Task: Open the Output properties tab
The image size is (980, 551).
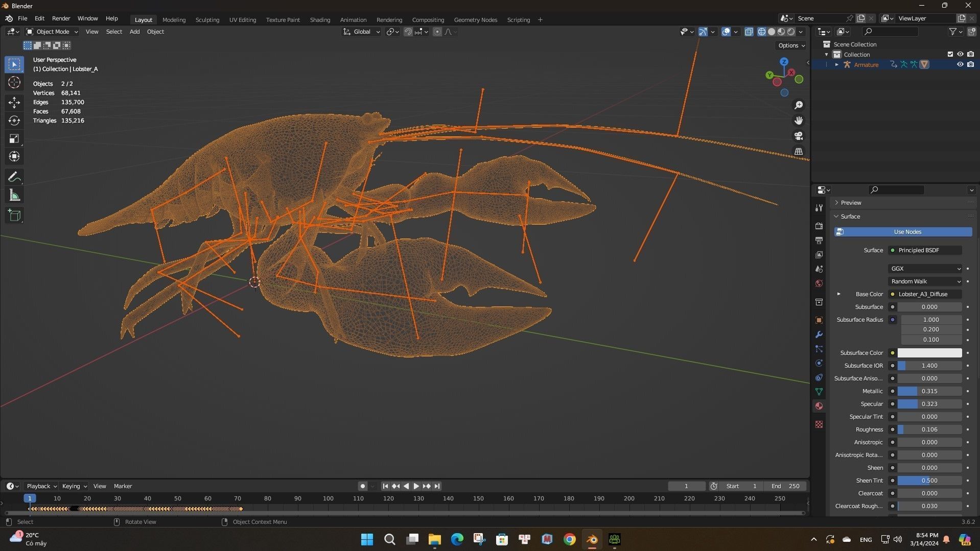Action: click(x=819, y=240)
